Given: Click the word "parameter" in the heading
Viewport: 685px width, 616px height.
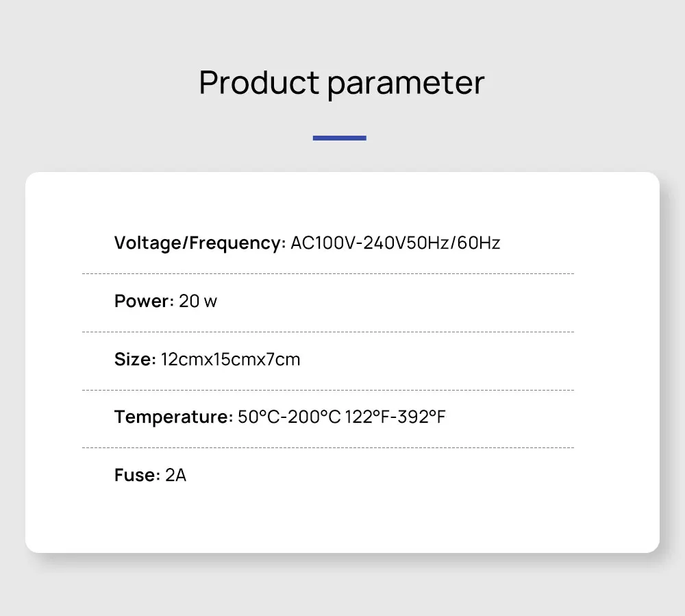Looking at the screenshot, I should tap(406, 84).
